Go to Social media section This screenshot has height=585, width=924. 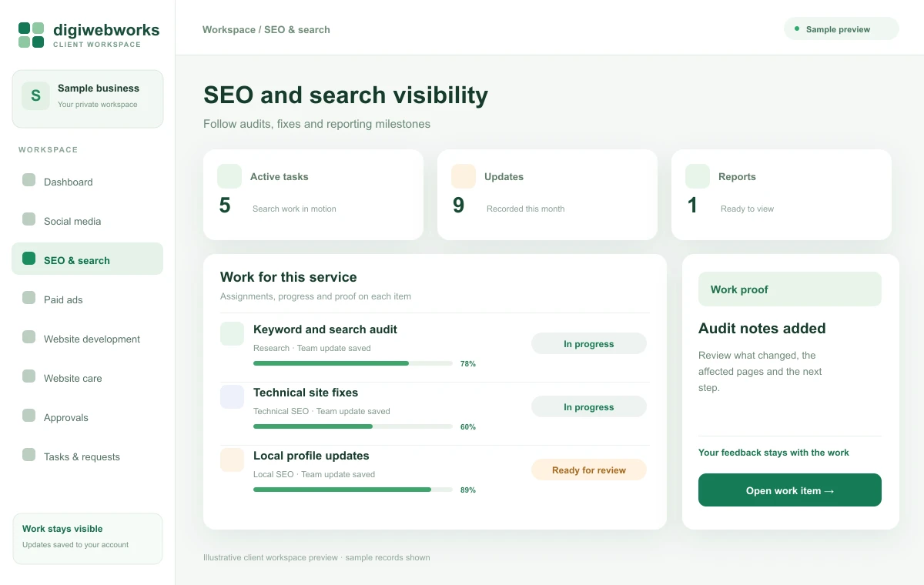87,220
